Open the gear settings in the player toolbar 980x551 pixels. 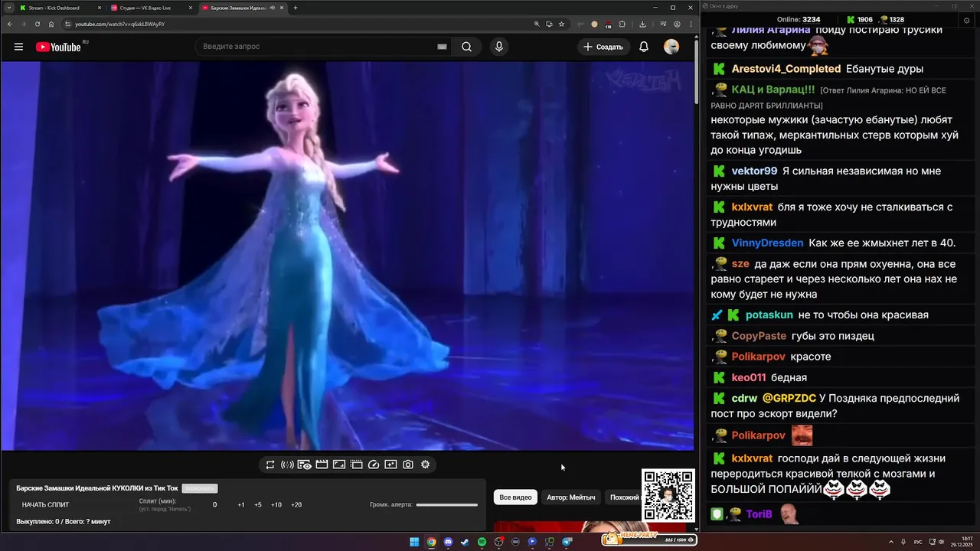click(426, 465)
